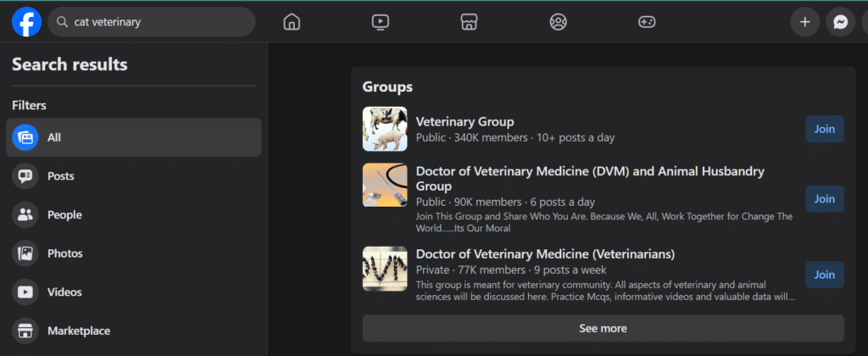Click 'This group is meant for veterinary community' description

[605, 291]
